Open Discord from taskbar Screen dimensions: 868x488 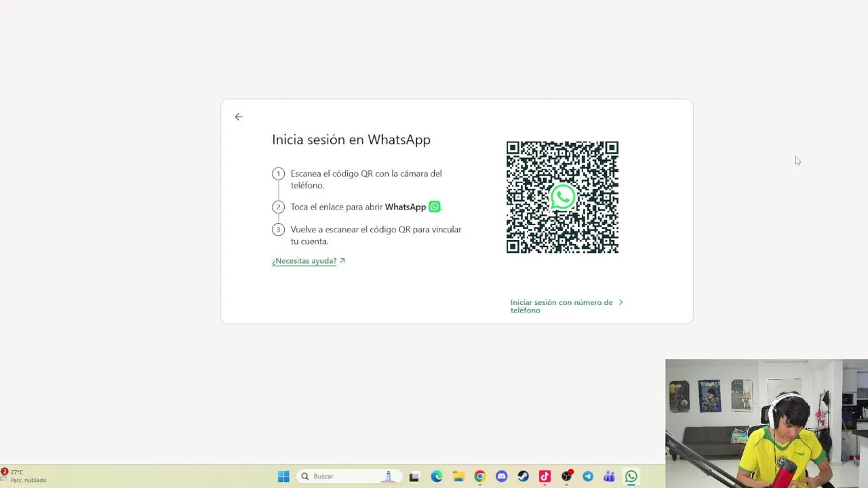(x=501, y=476)
